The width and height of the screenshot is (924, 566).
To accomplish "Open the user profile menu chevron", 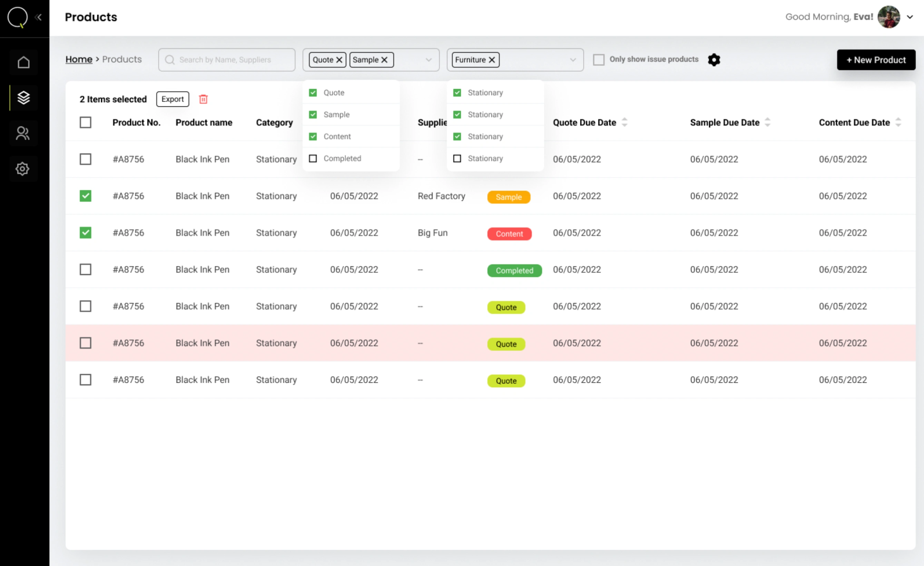I will [x=910, y=17].
